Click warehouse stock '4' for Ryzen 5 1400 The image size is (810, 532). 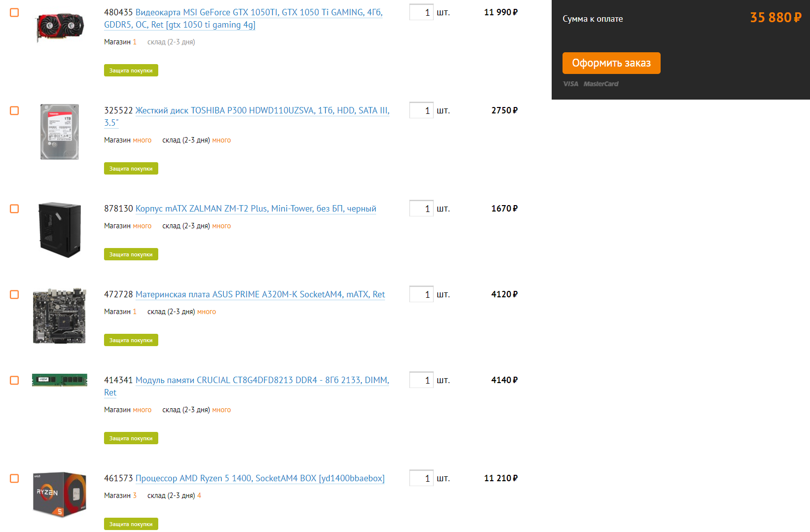[199, 496]
